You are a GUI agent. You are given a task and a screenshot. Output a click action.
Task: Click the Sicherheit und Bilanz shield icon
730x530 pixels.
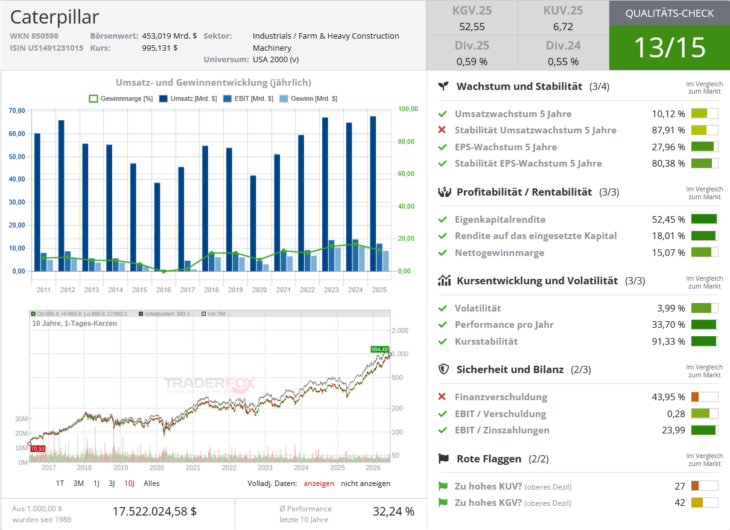(444, 369)
